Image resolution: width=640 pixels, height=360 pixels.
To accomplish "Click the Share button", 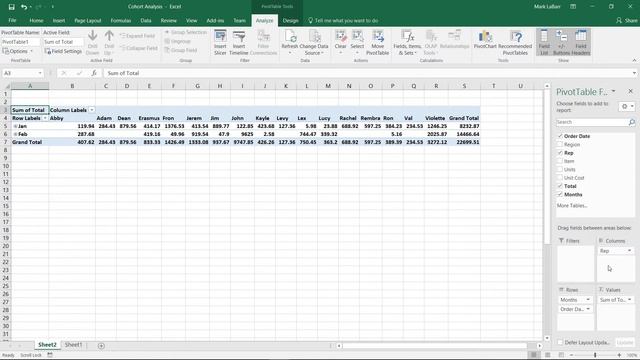I will [x=627, y=20].
